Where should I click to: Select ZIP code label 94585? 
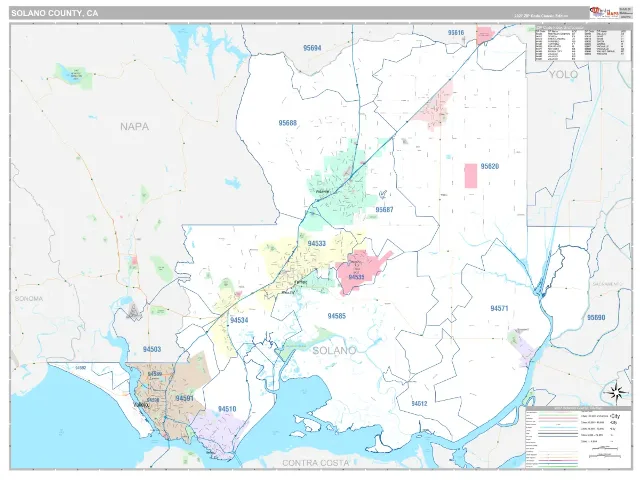[337, 316]
